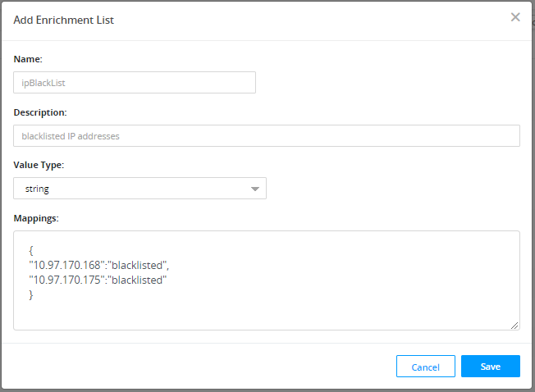Click the Description: label

[x=40, y=112]
